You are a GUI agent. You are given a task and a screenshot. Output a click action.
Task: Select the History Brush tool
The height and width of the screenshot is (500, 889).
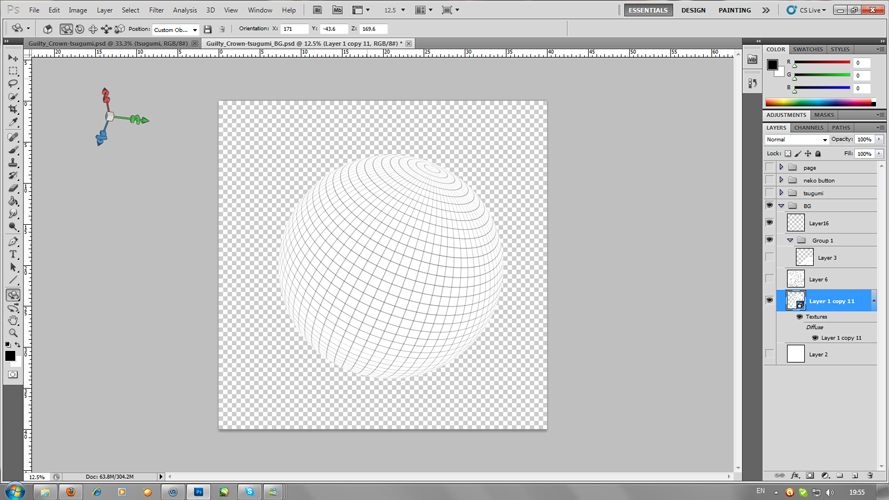(13, 176)
